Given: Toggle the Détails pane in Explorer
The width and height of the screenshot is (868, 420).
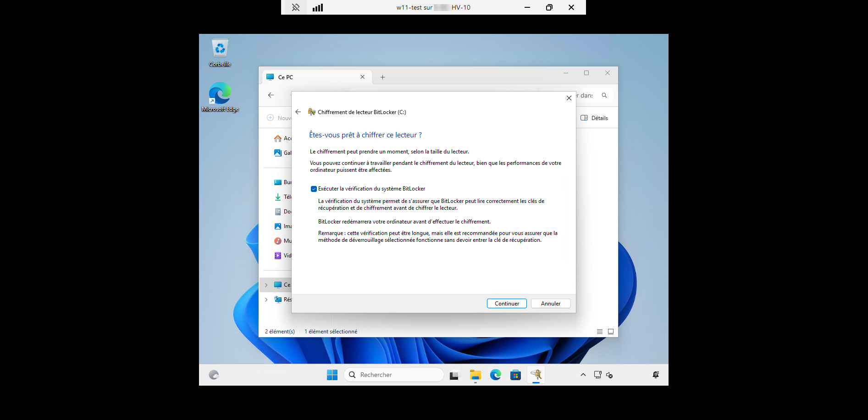Looking at the screenshot, I should click(594, 118).
